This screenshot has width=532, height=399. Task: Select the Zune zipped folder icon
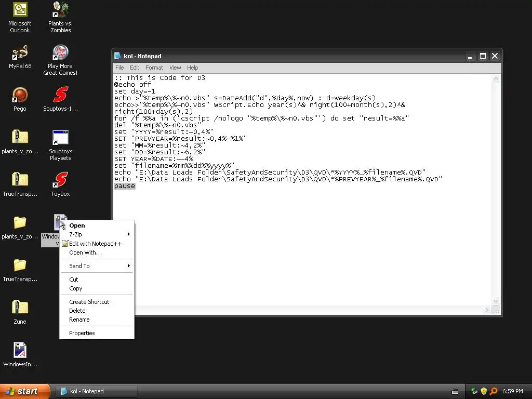point(20,312)
